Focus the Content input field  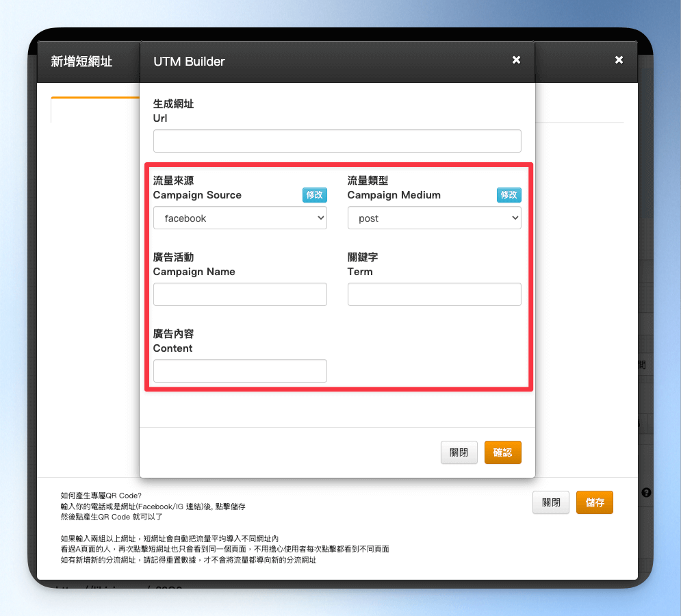(x=240, y=371)
